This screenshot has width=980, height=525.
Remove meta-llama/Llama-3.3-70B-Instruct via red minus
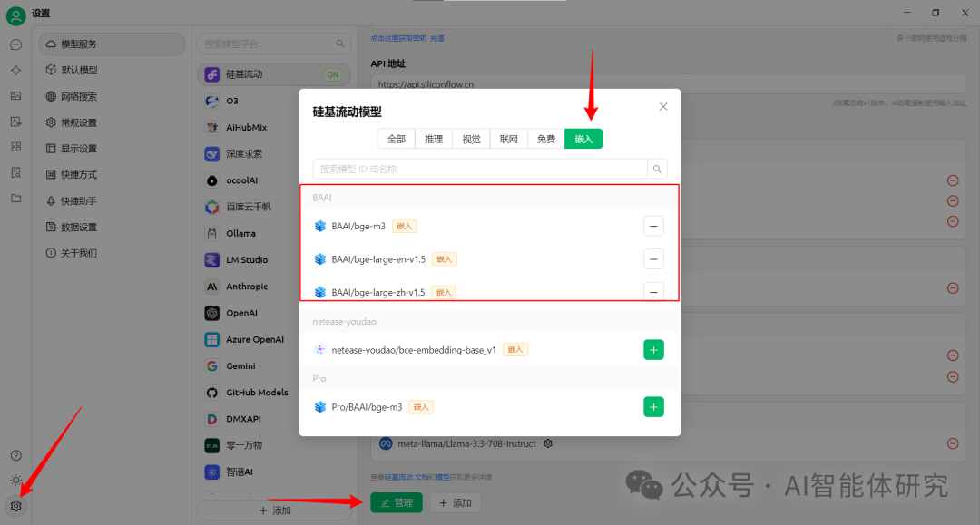[953, 443]
